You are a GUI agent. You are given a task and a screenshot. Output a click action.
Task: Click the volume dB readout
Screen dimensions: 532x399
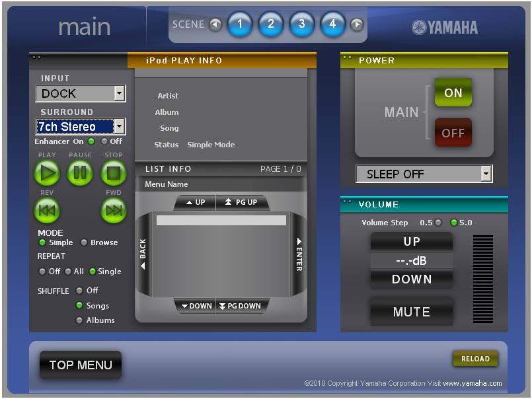coord(412,260)
